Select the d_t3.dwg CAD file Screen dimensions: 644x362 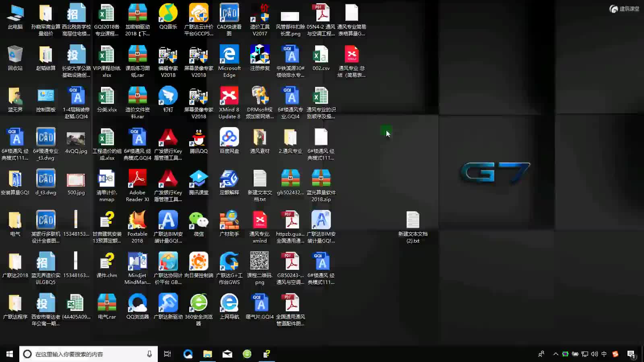pos(46,183)
